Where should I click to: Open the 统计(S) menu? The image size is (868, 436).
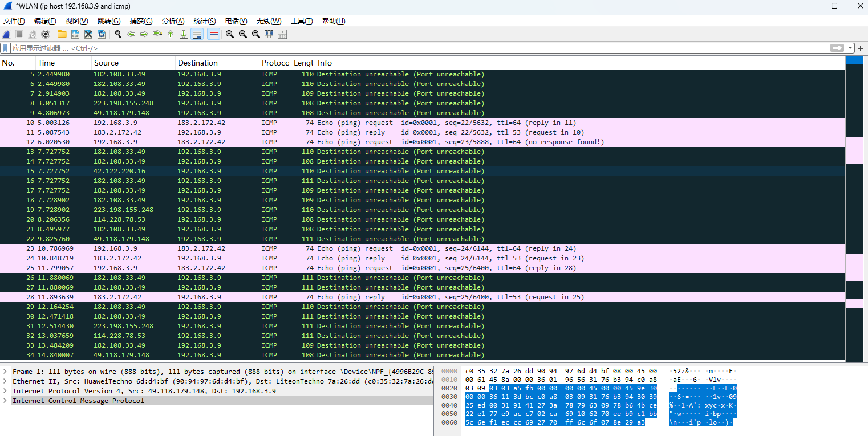pos(205,21)
